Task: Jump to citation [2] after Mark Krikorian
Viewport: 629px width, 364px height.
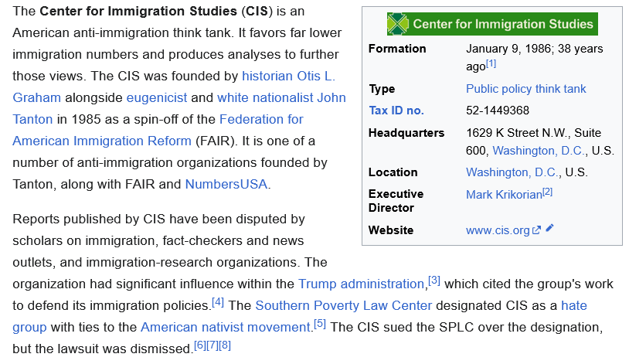Action: click(x=548, y=192)
